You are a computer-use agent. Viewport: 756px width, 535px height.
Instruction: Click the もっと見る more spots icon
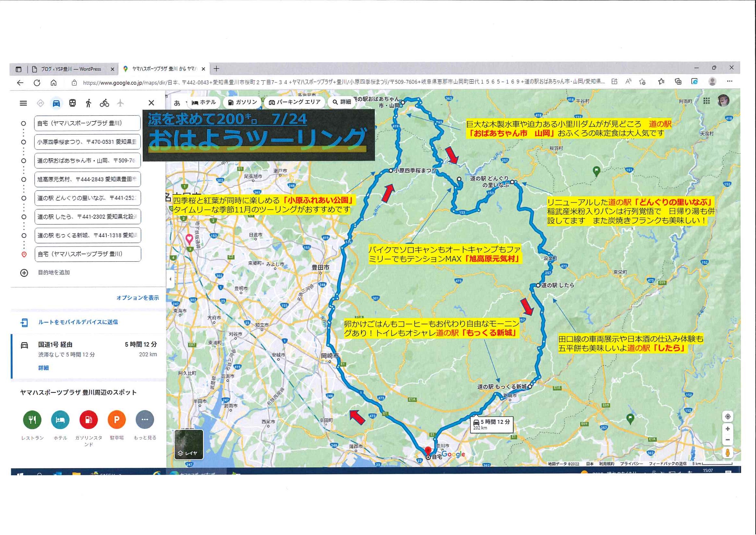(145, 420)
